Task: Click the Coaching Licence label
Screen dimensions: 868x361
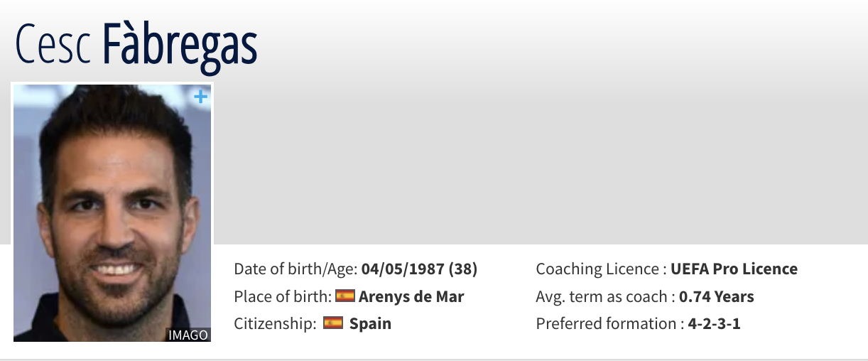Action: (x=600, y=269)
